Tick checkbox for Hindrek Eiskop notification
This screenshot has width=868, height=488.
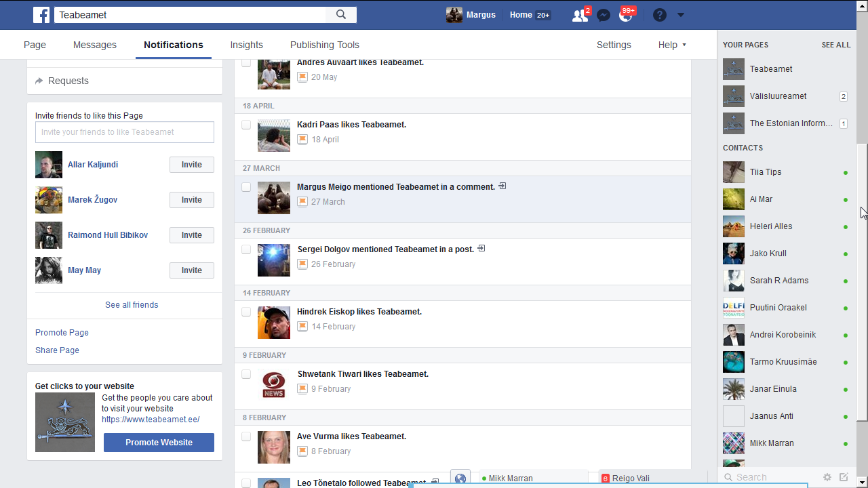pos(246,312)
